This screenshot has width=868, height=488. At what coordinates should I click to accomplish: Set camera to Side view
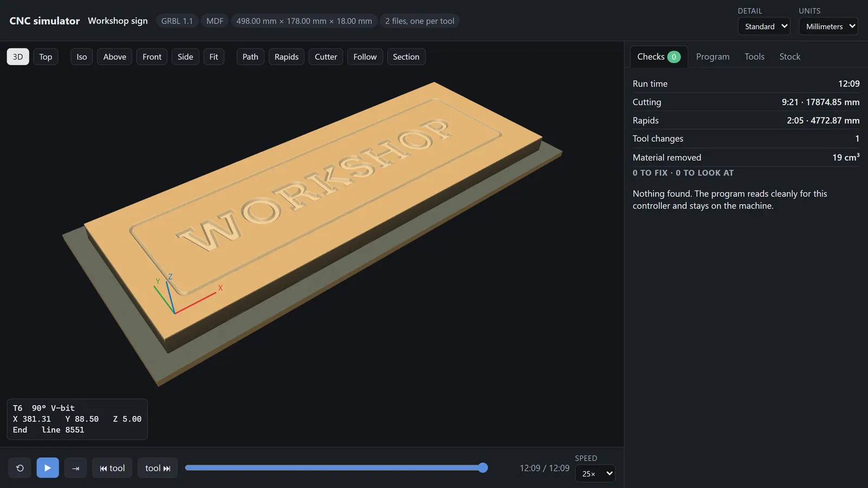[x=186, y=57]
